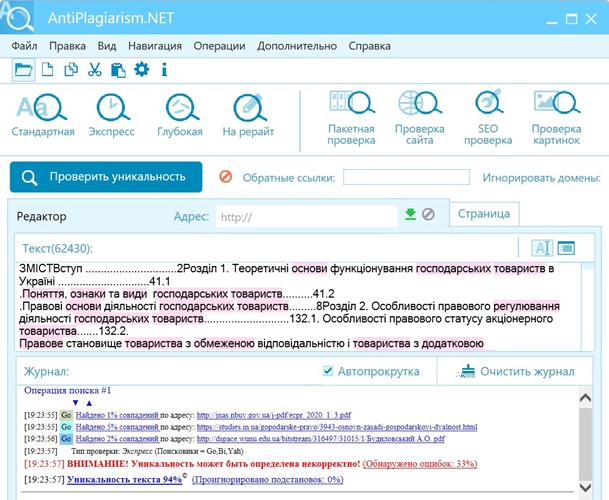Click the Обратные ссылки input field
The width and height of the screenshot is (609, 500).
click(x=406, y=177)
